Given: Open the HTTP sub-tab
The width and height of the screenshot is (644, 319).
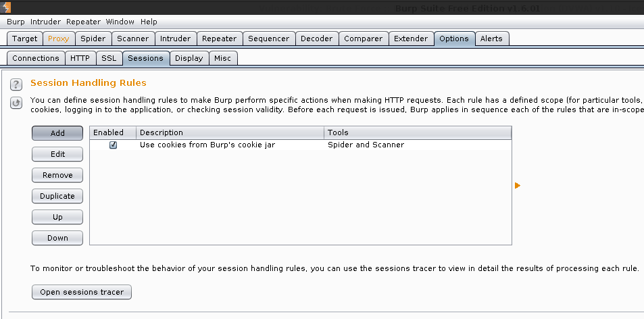Looking at the screenshot, I should 80,58.
